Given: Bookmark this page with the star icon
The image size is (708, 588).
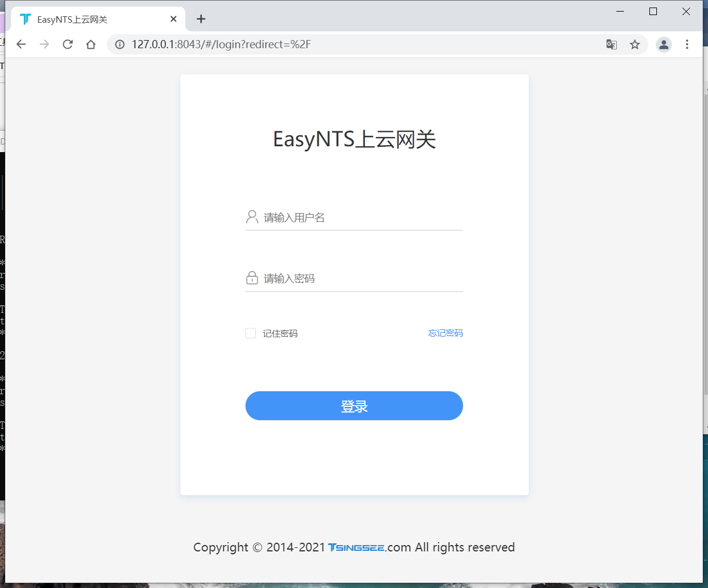Looking at the screenshot, I should tap(635, 44).
